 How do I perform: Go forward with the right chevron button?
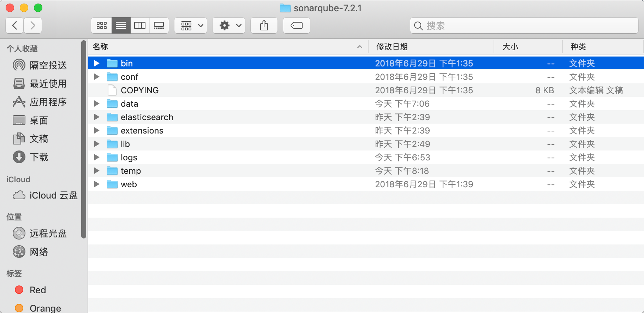[x=33, y=25]
